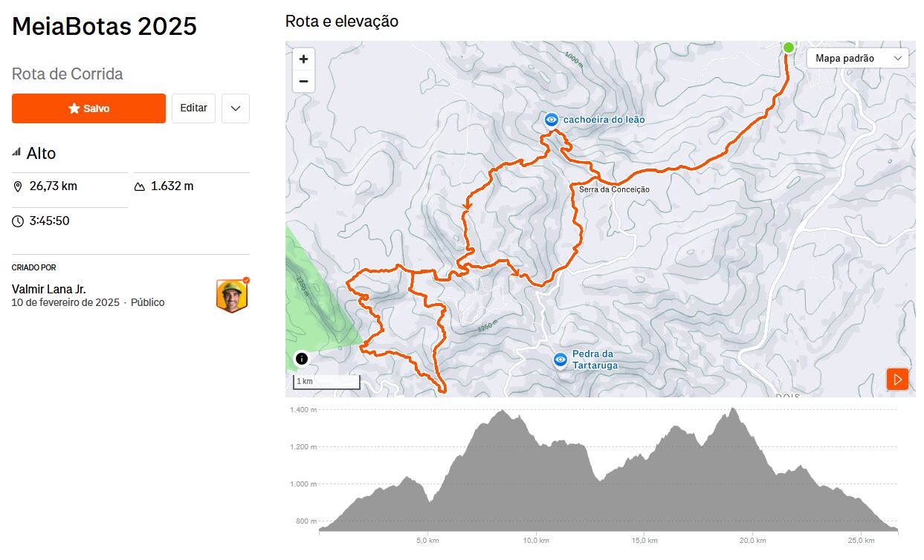Click the green route start marker

point(789,48)
